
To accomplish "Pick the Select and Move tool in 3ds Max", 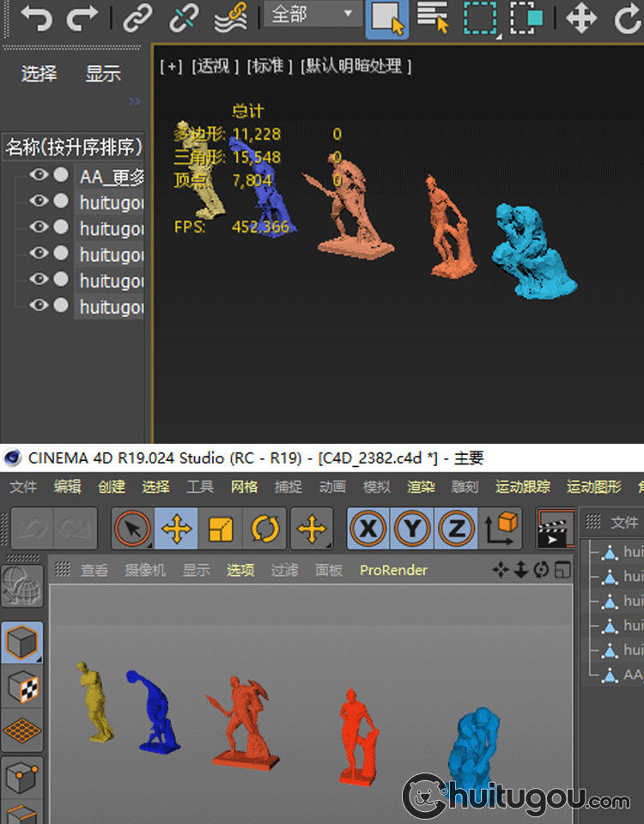I will click(581, 18).
